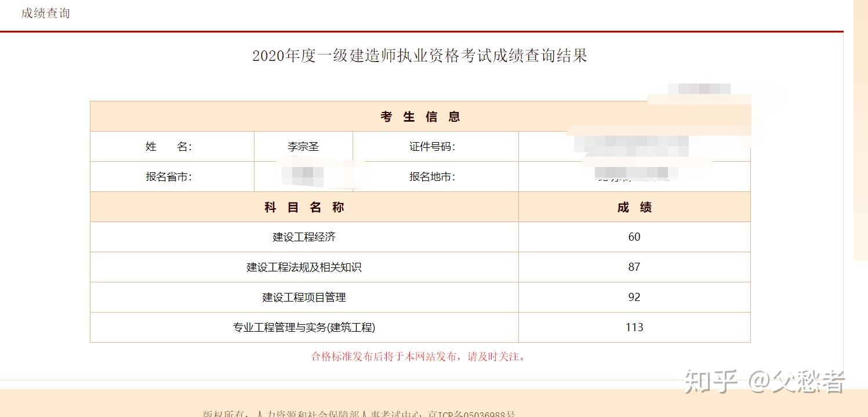Click the 科目名称 column header
868x417 pixels.
(x=303, y=206)
